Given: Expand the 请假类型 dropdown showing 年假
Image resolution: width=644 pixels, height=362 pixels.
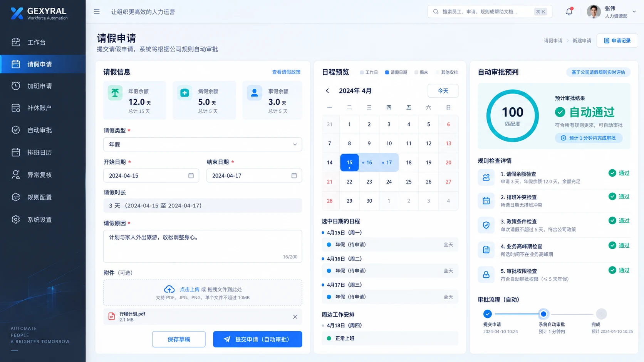Looking at the screenshot, I should pyautogui.click(x=203, y=144).
